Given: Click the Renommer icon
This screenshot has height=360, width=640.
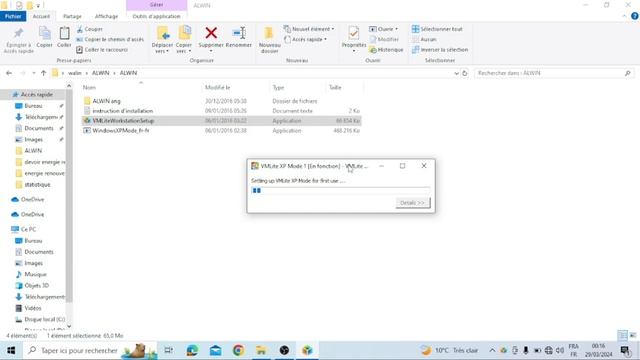Looking at the screenshot, I should [239, 33].
